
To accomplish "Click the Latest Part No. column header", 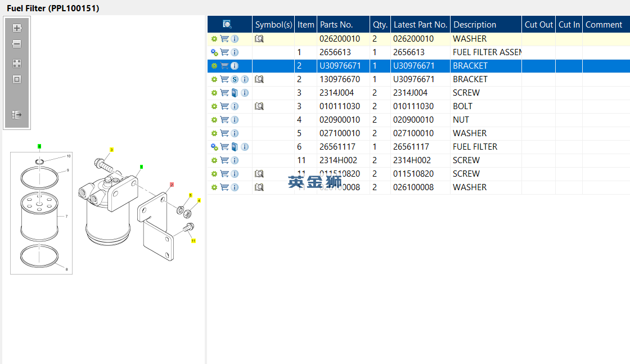I will point(420,24).
